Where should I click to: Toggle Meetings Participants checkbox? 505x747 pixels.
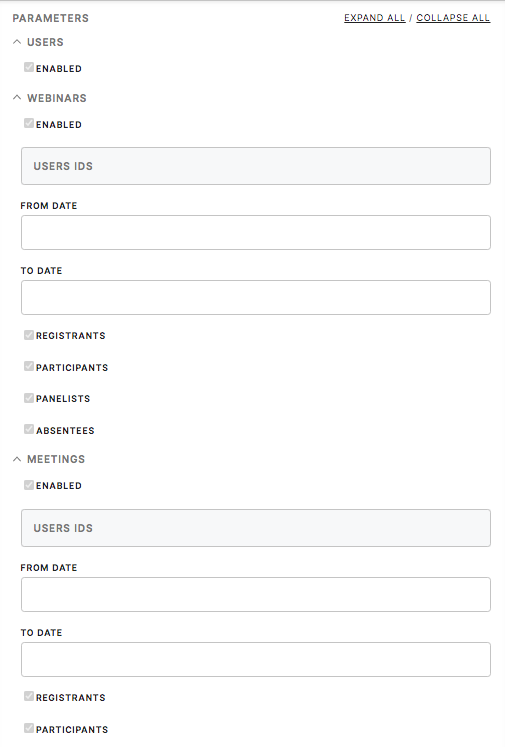click(29, 728)
